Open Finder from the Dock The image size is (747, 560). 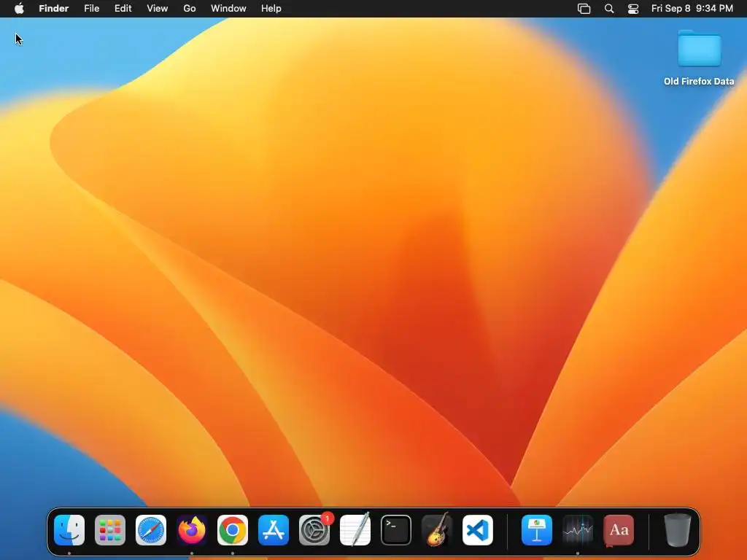(69, 530)
